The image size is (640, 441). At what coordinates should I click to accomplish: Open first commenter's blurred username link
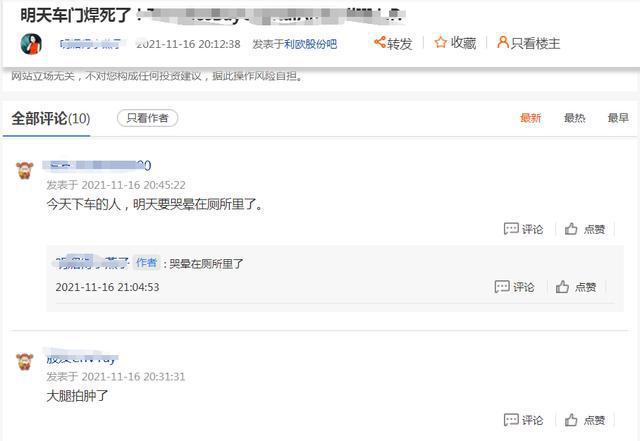pos(97,165)
